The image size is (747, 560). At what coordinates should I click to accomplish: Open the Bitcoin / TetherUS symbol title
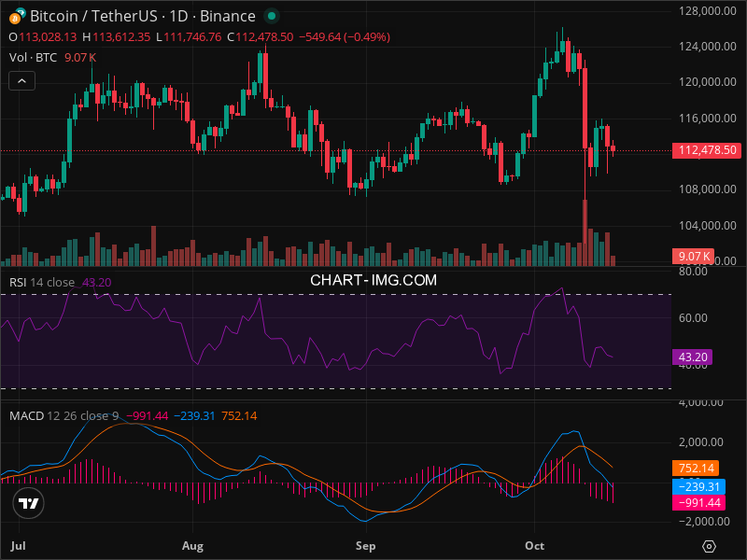coord(142,16)
